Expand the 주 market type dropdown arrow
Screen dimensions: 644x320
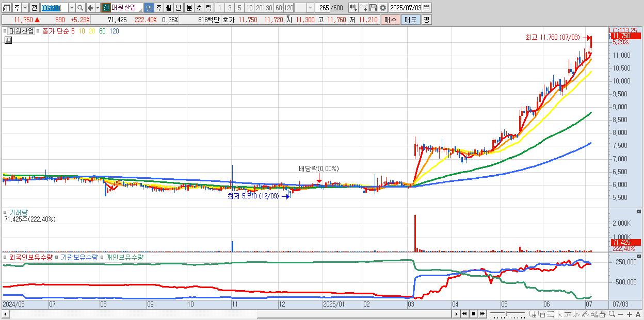pyautogui.click(x=25, y=8)
